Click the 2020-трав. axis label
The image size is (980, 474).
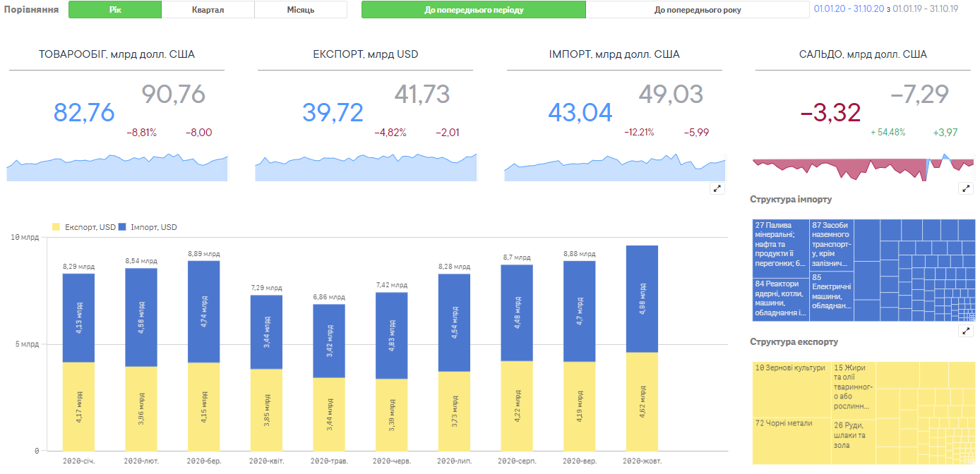tap(329, 461)
